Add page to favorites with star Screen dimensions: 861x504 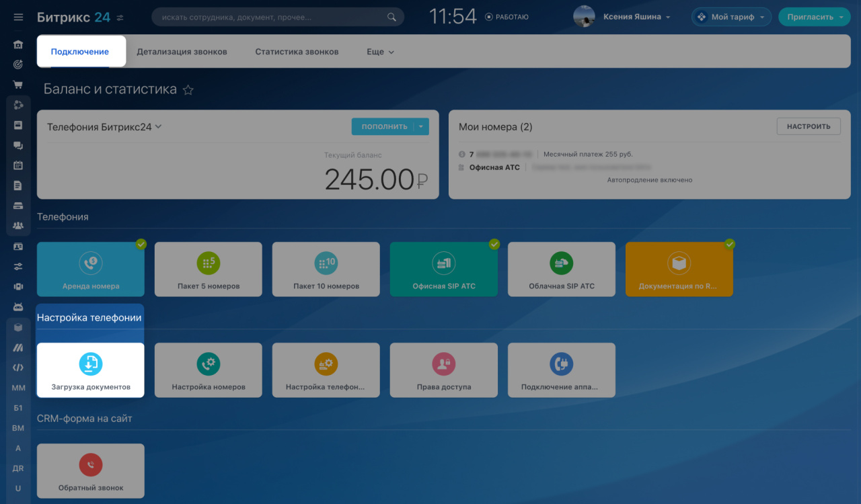click(x=188, y=89)
